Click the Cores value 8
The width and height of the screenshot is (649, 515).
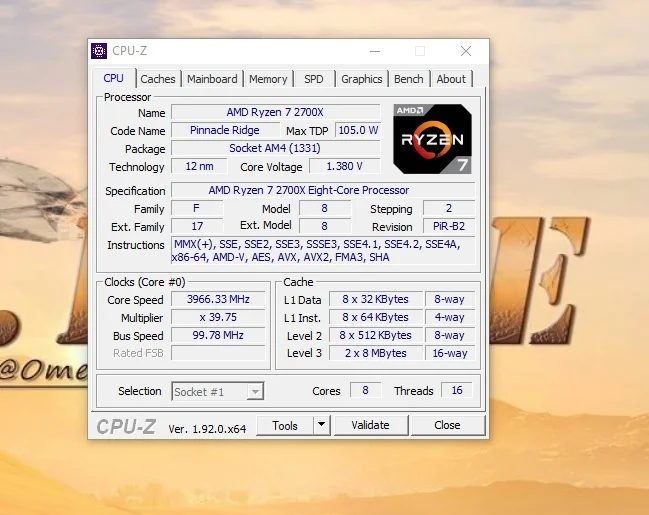[x=365, y=390]
